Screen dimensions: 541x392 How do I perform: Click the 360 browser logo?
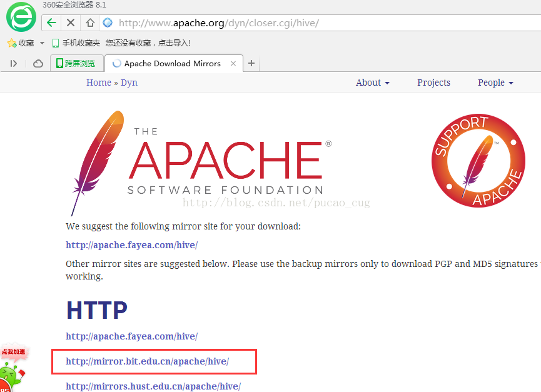(x=21, y=17)
